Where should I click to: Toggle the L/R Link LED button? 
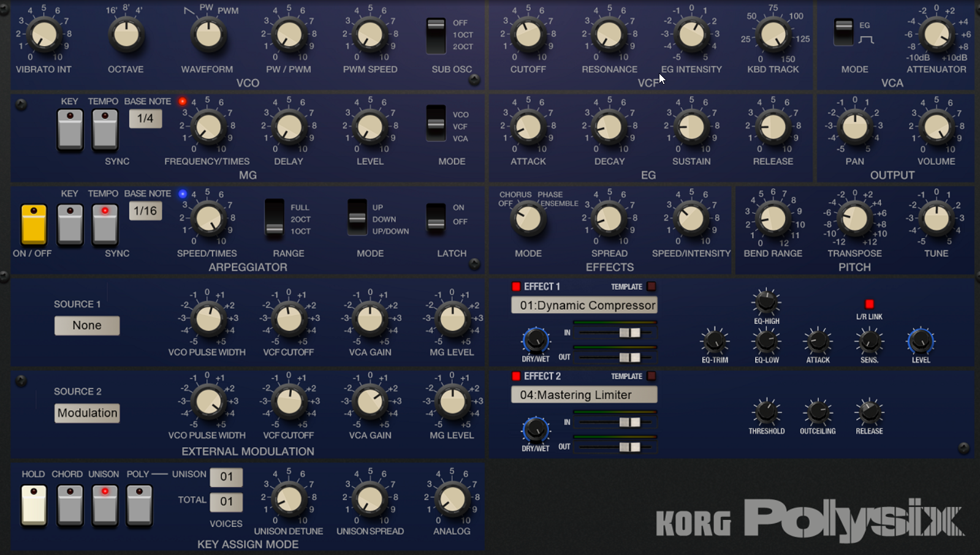869,304
